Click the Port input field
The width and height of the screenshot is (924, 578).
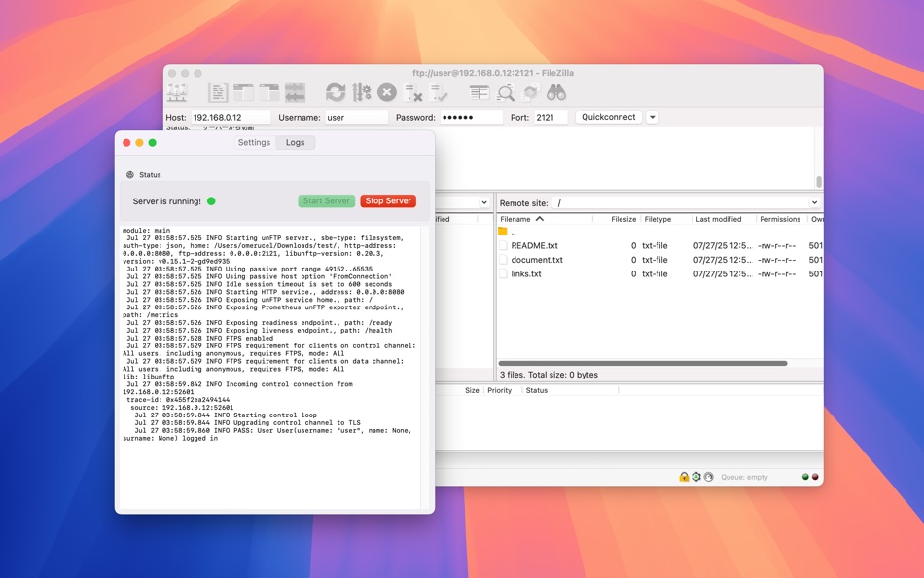point(551,117)
